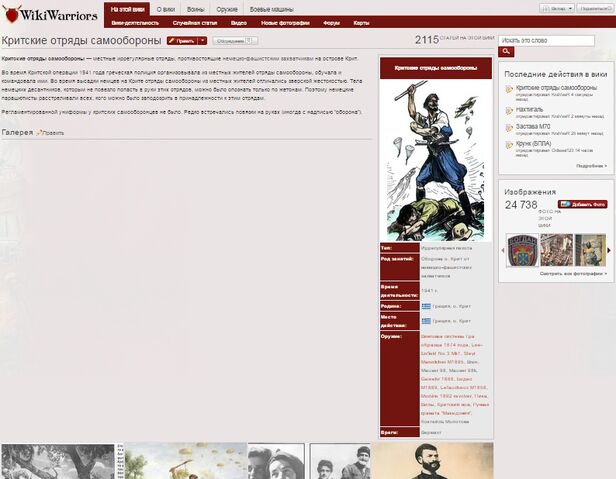
Task: Open Карты in the red submenu
Action: tap(361, 23)
